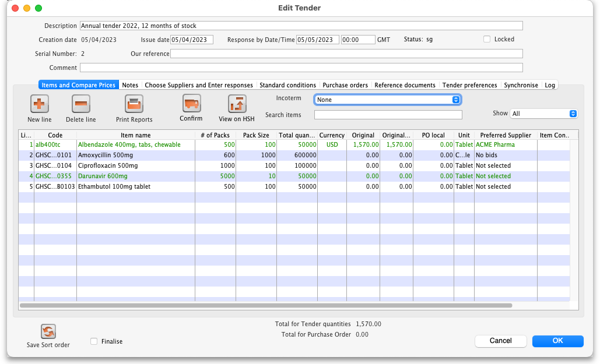Tick the Finalise checkbox
600x364 pixels.
[94, 341]
